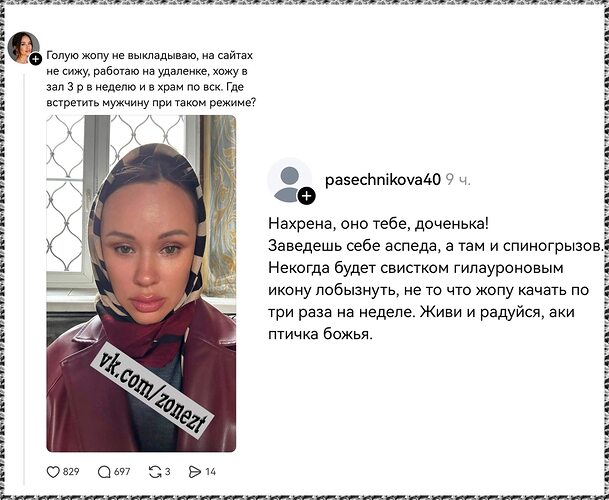Repost using the circular arrows icon
The height and width of the screenshot is (500, 609).
pos(155,472)
